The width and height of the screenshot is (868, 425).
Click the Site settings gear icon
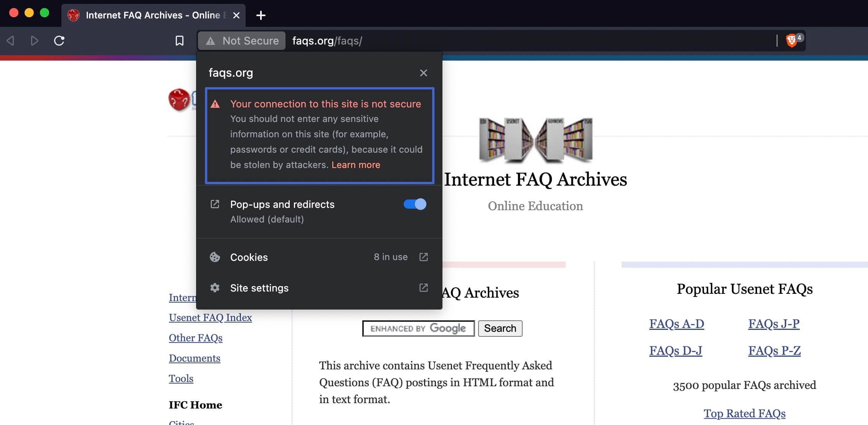[215, 288]
